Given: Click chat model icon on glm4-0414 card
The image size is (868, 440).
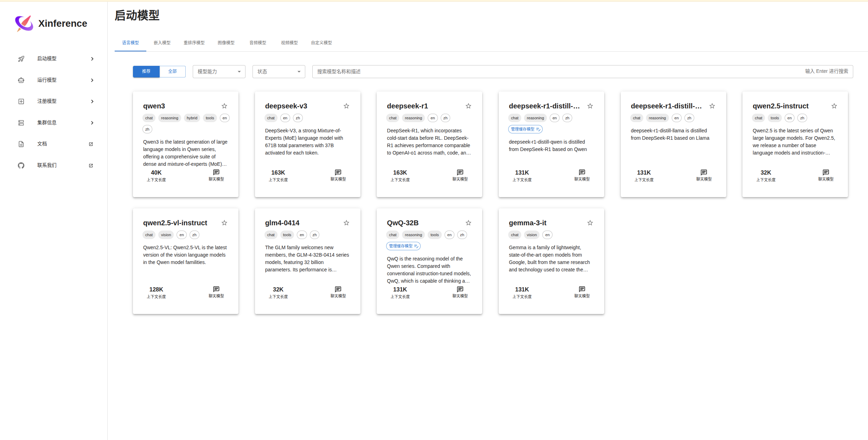Looking at the screenshot, I should point(338,289).
